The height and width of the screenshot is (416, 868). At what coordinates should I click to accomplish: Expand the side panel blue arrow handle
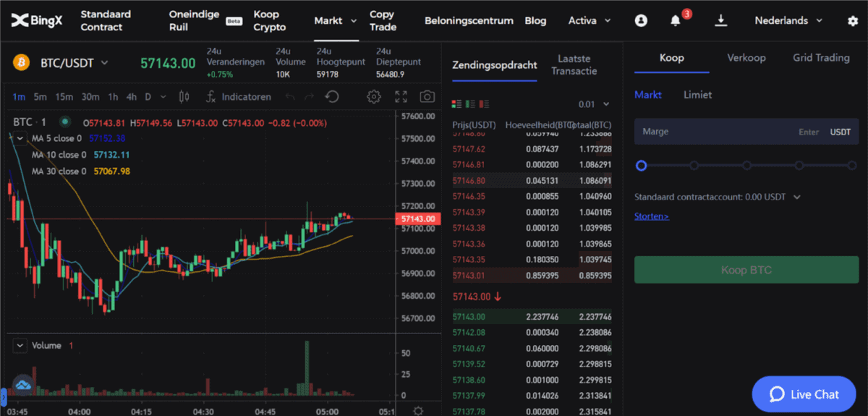click(x=3, y=396)
